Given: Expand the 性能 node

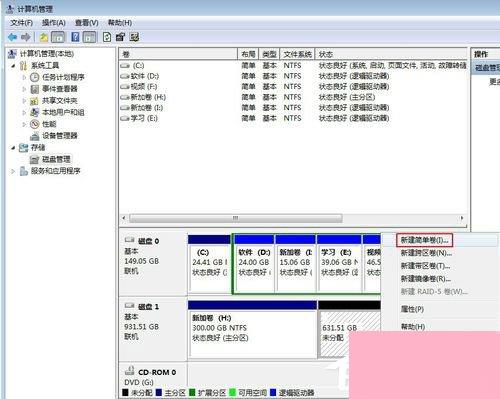Looking at the screenshot, I should [x=24, y=124].
